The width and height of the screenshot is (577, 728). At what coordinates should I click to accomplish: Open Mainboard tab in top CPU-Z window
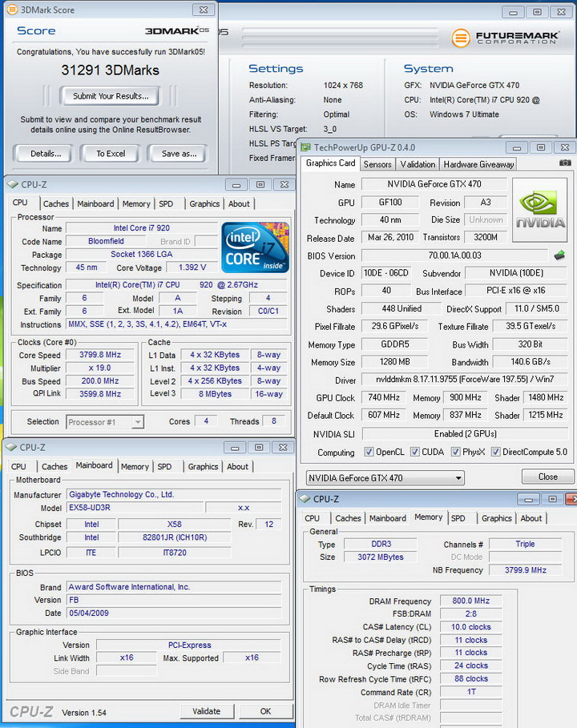(95, 203)
